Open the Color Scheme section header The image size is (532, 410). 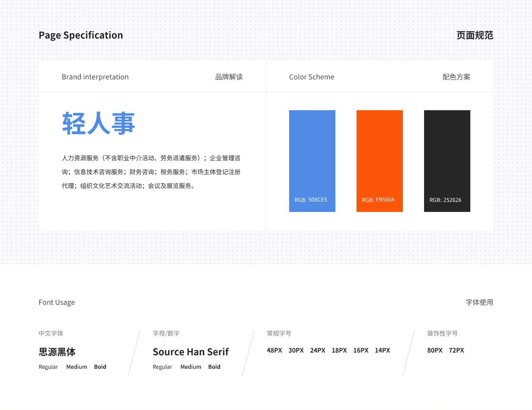(311, 77)
